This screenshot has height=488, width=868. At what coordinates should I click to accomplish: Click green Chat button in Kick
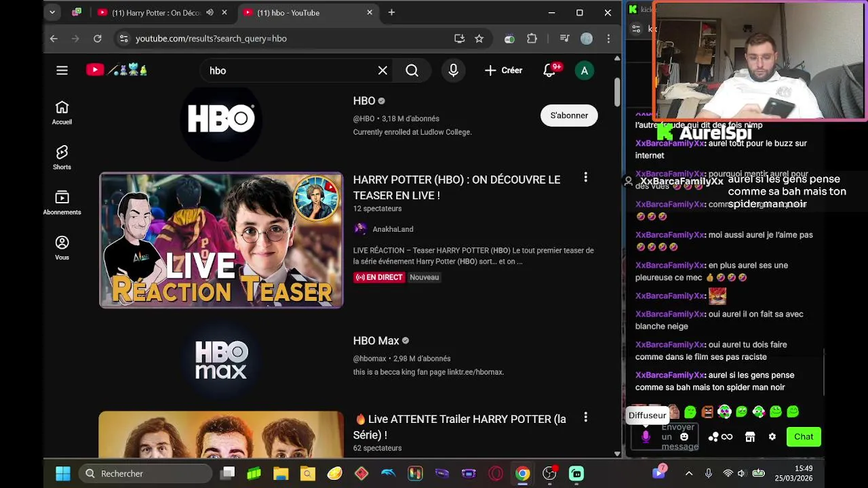804,436
